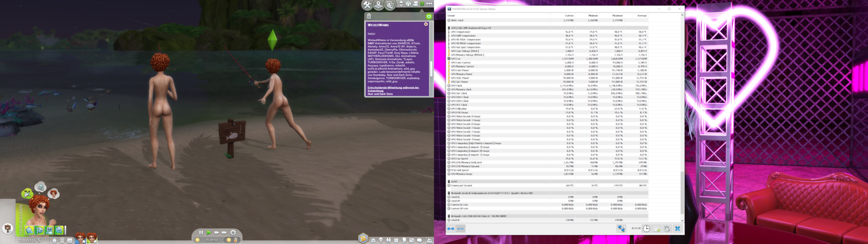The image size is (868, 244).
Task: Open Manage Worlds map icon
Action: [x=378, y=5]
